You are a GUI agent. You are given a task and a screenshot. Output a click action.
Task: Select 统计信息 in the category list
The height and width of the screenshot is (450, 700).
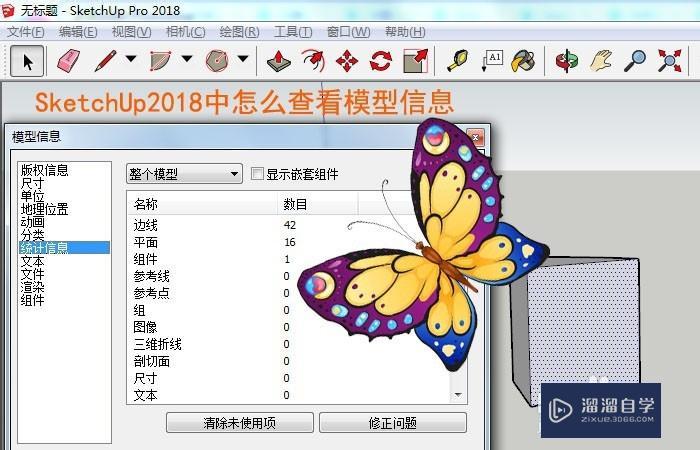tap(64, 248)
